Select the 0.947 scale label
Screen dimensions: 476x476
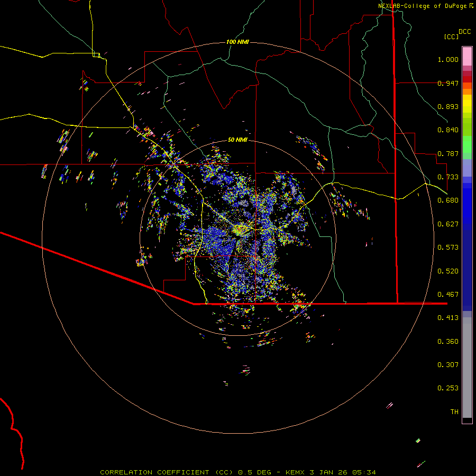448,83
